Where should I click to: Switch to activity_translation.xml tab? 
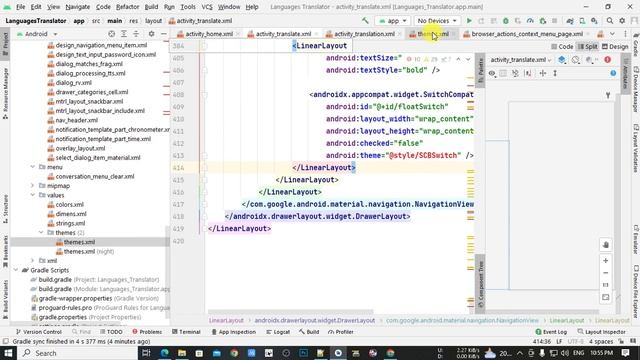coord(364,34)
